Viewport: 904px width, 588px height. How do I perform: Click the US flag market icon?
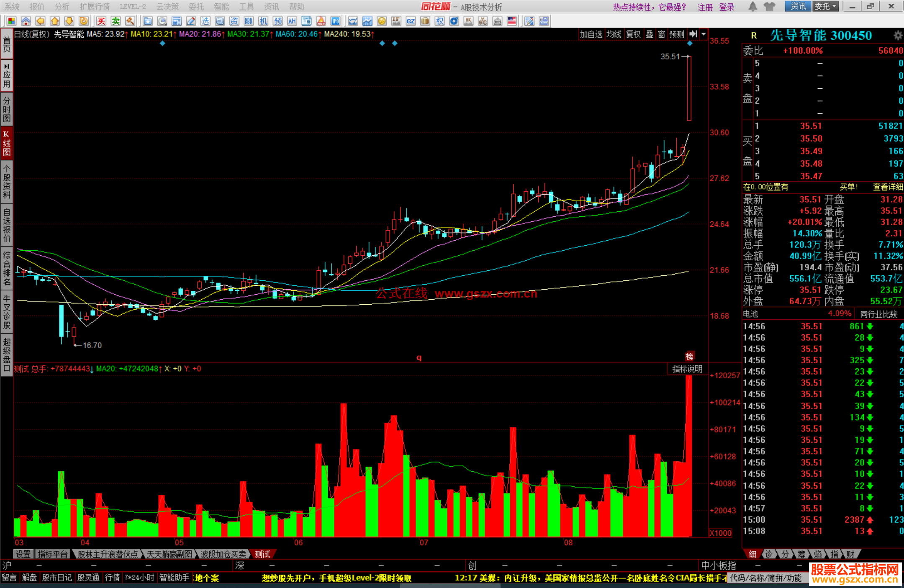pos(511,21)
